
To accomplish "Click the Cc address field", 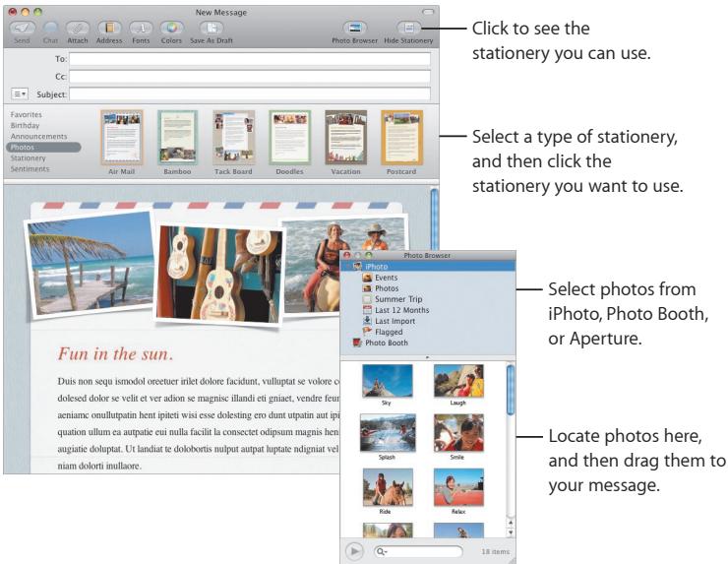I will point(250,76).
